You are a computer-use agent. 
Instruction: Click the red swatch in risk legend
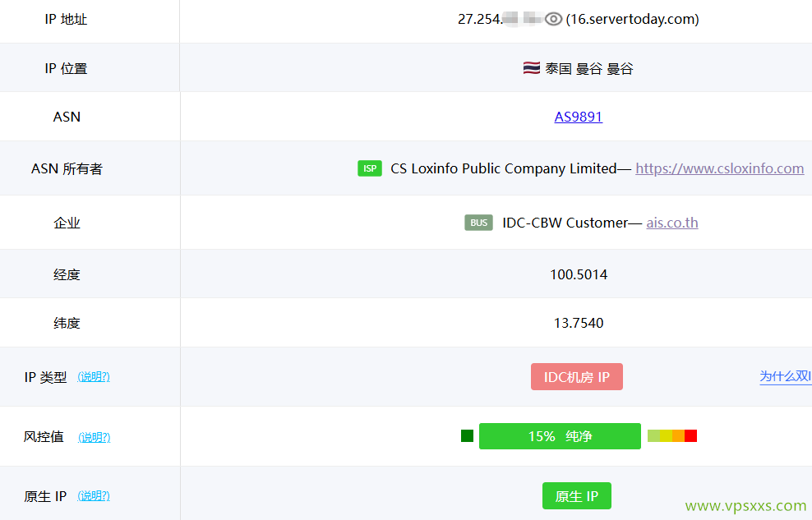click(690, 435)
